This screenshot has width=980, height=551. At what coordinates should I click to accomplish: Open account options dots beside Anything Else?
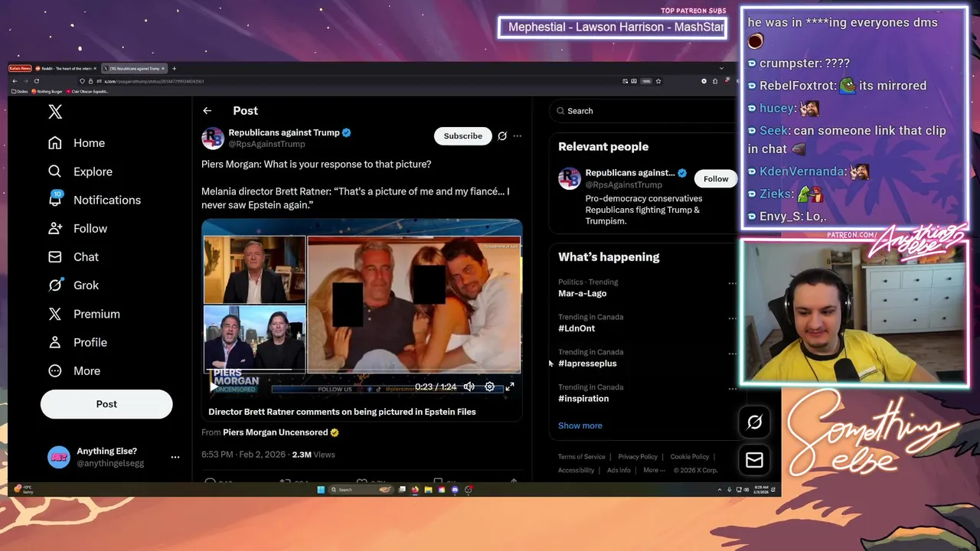click(175, 457)
